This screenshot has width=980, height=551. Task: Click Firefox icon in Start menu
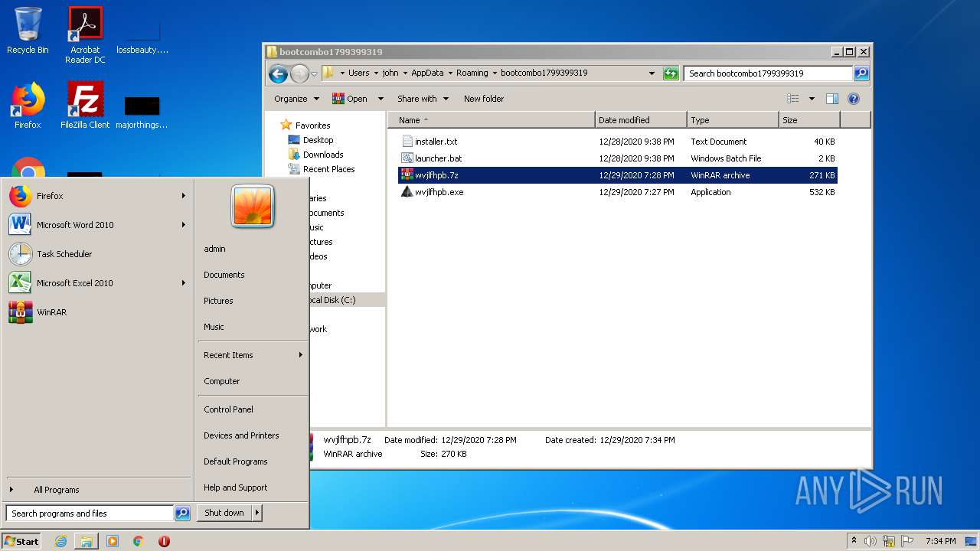[x=21, y=196]
